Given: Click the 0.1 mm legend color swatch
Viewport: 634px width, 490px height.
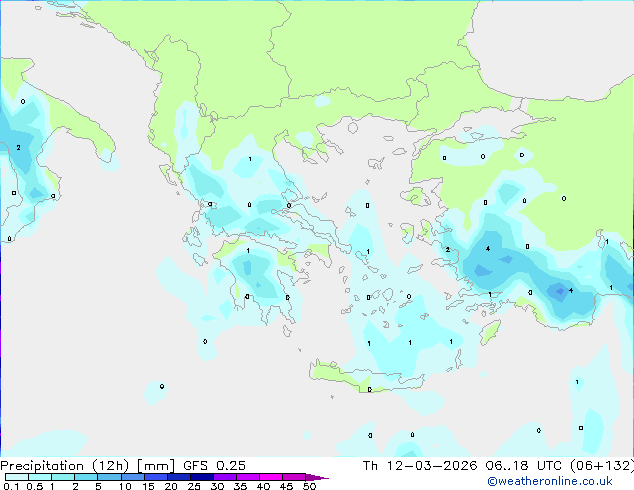Looking at the screenshot, I should point(17,477).
